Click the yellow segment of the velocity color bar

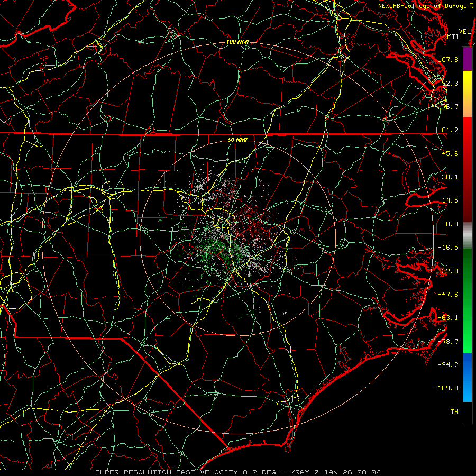click(x=467, y=94)
